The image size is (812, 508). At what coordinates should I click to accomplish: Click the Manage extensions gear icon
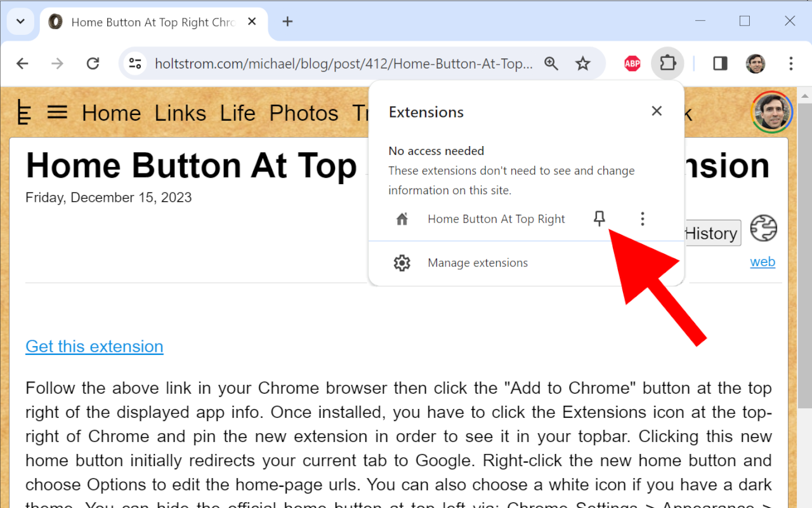pos(402,263)
